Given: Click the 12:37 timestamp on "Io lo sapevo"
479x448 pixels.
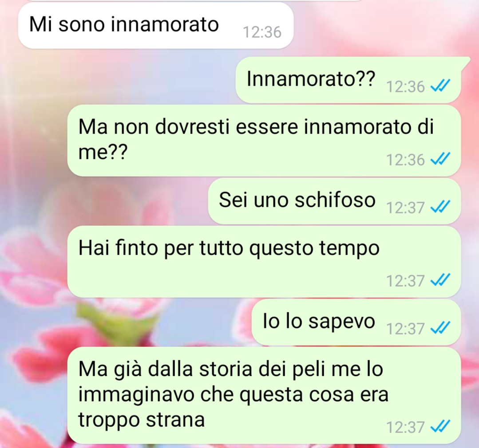Looking at the screenshot, I should (405, 329).
